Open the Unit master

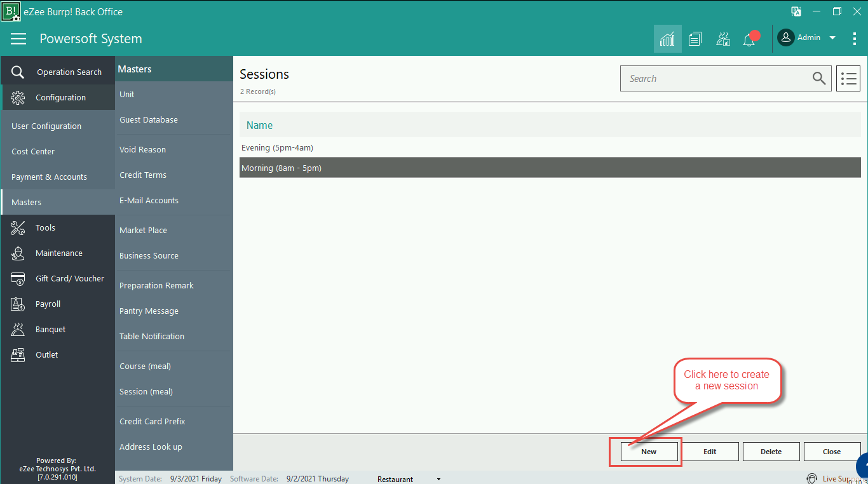coord(127,95)
